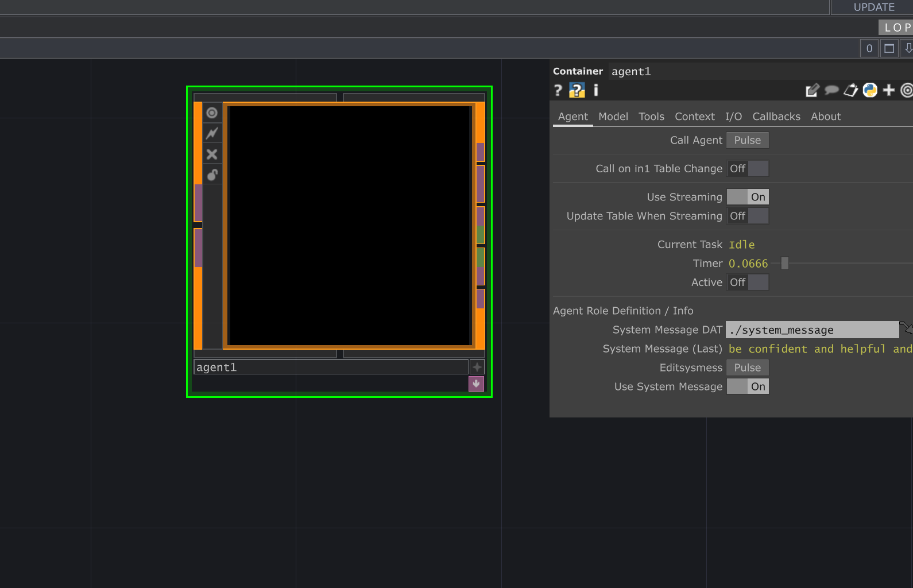
Task: Click the Timer slider handle
Action: click(x=784, y=264)
